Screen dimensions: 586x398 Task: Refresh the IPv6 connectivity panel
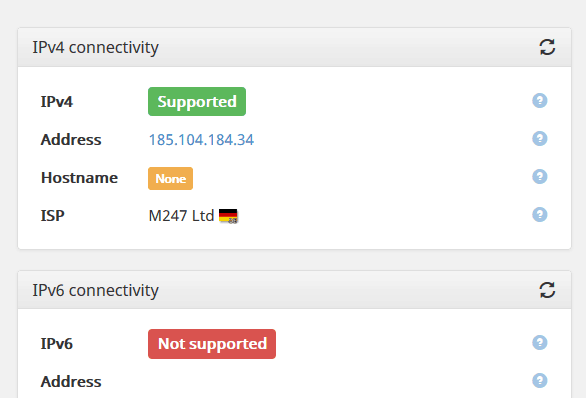click(x=547, y=290)
